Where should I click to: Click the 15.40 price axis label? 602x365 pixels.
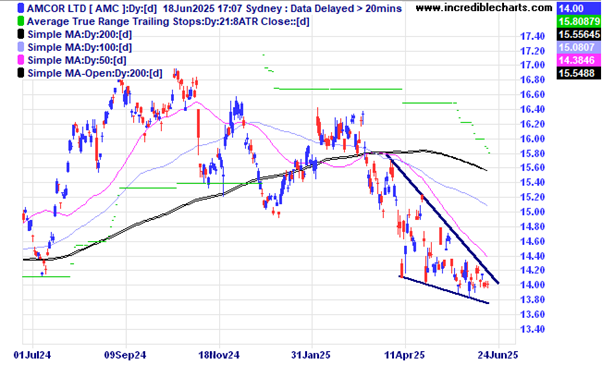(x=532, y=182)
